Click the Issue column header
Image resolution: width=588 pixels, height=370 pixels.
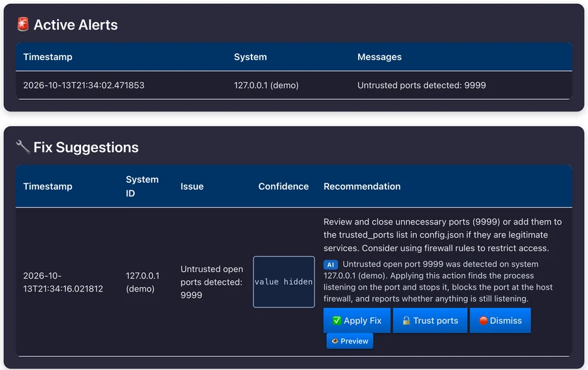(192, 187)
